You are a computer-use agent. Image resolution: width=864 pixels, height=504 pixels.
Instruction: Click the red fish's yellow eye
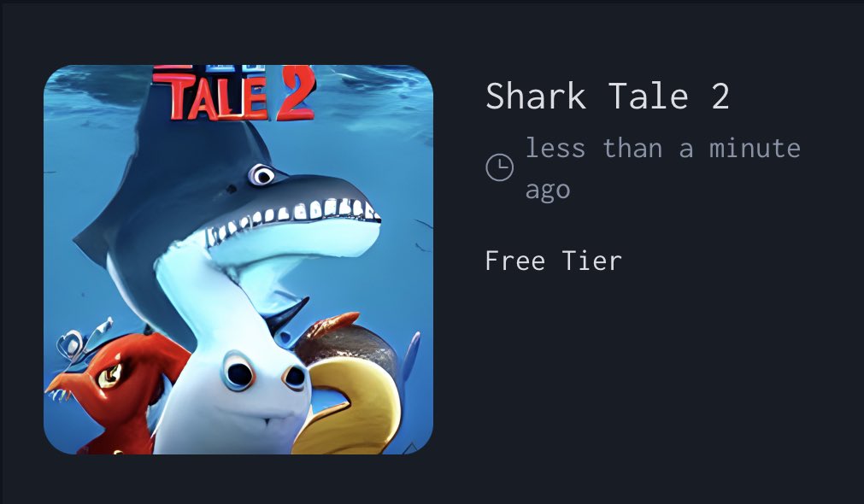pos(109,377)
